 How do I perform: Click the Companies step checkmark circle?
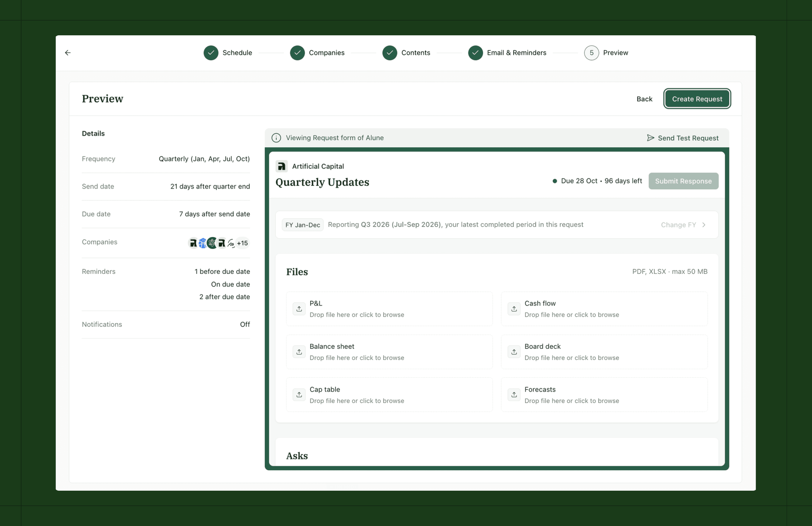coord(297,53)
